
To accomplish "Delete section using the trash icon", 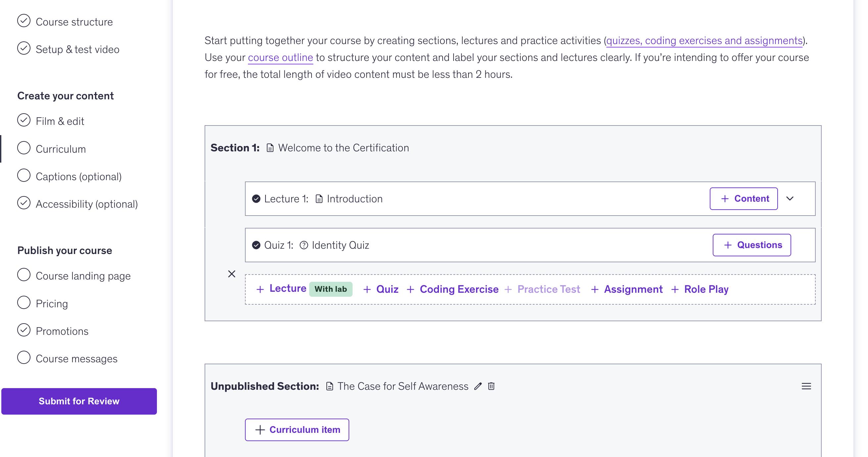I will tap(491, 386).
